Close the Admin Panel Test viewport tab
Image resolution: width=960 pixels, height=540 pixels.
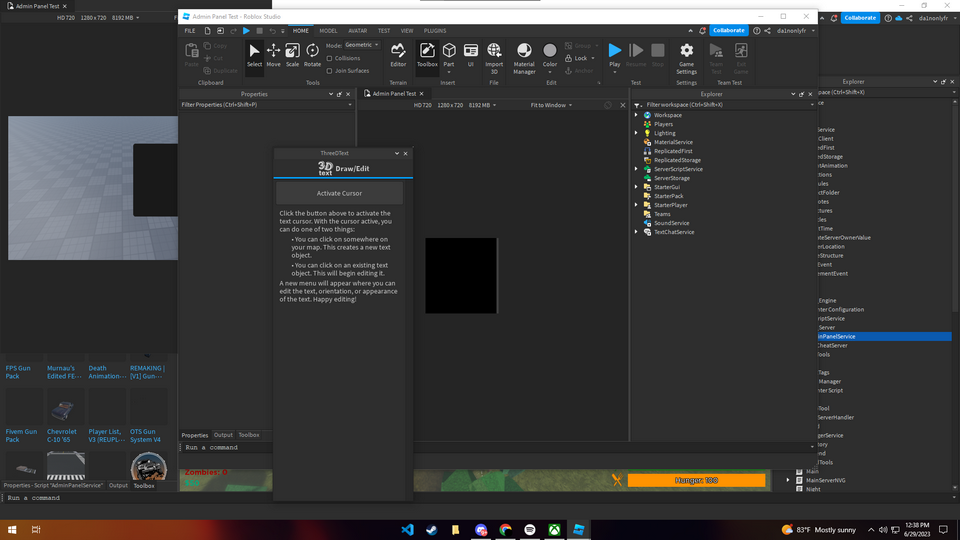click(421, 94)
